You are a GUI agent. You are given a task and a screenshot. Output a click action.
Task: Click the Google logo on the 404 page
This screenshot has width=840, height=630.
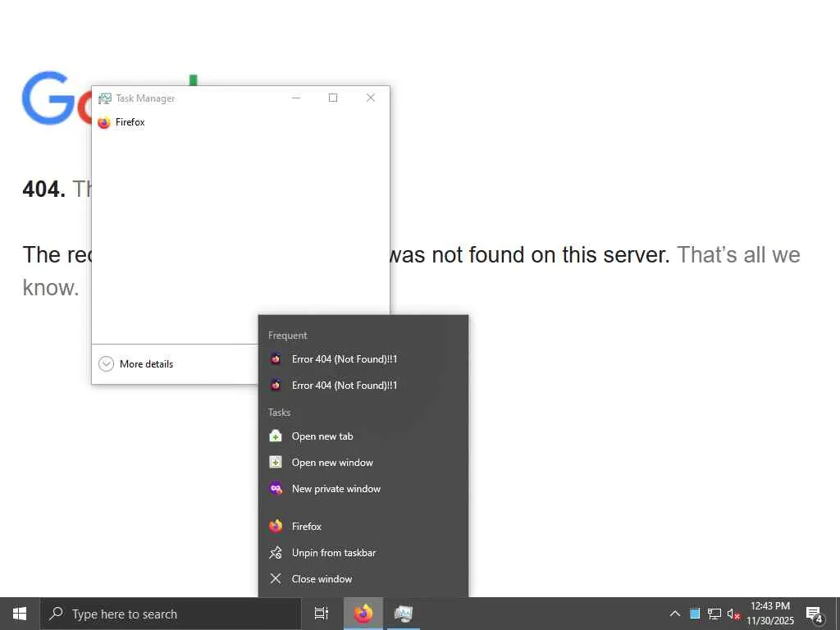pos(57,98)
